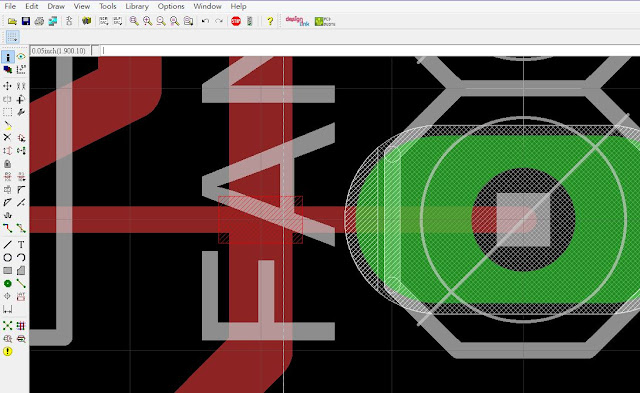
Task: Select the Lock padlock tool
Action: pos(7,164)
